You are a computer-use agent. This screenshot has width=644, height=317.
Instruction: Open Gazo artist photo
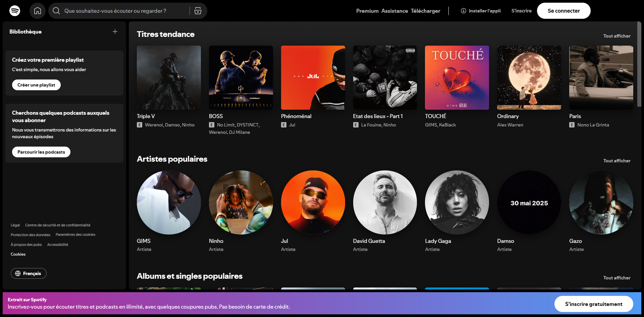[x=601, y=202]
